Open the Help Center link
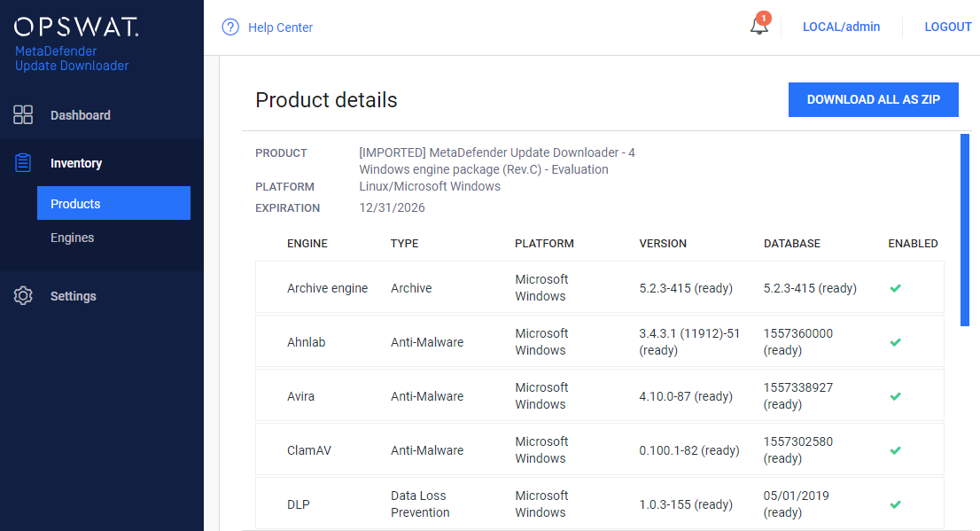 pos(280,27)
